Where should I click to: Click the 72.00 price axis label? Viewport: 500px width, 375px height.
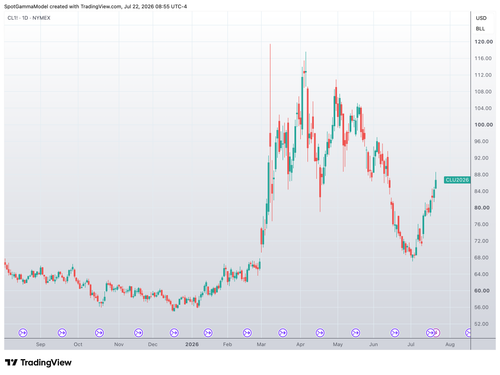tap(482, 241)
